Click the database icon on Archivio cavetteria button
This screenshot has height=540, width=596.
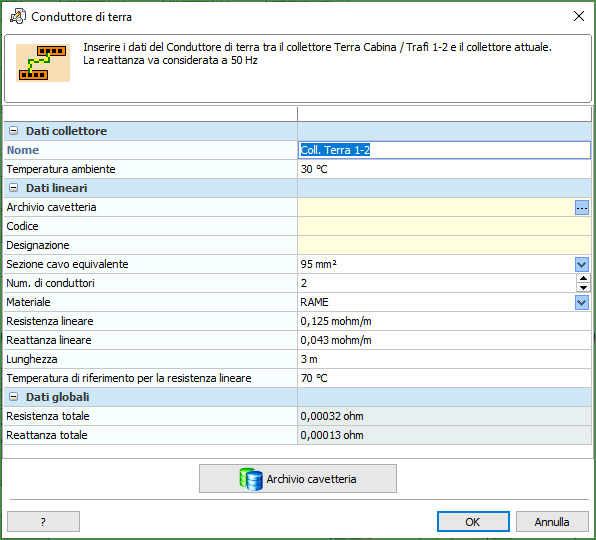[251, 479]
